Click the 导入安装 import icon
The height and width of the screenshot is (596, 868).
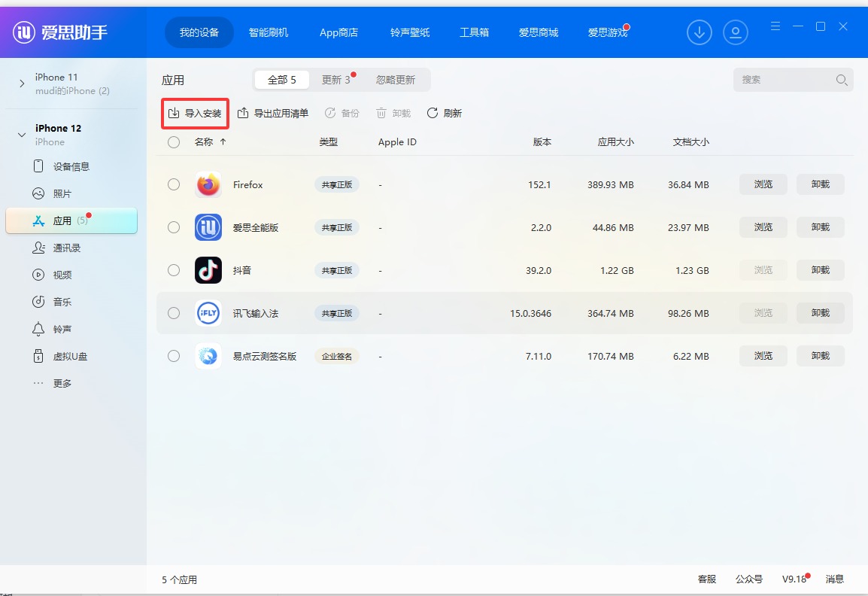[x=174, y=113]
